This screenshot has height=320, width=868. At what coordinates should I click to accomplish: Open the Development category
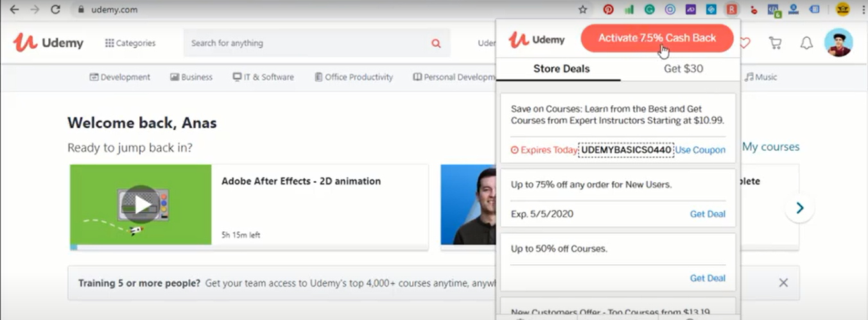click(120, 77)
